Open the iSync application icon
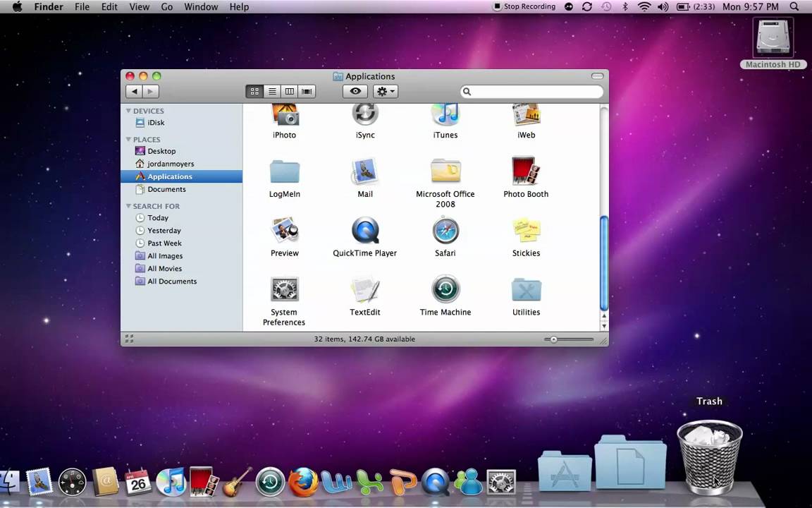Image resolution: width=812 pixels, height=508 pixels. pos(365,114)
